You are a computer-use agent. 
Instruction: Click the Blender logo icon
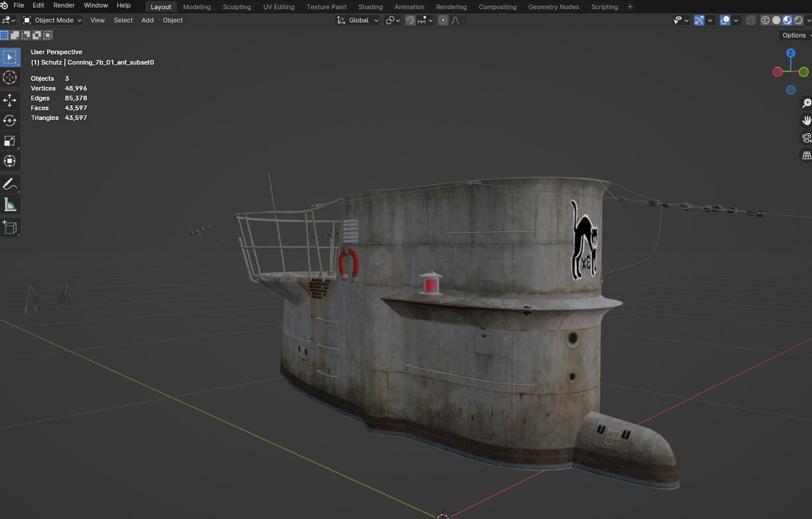[5, 5]
